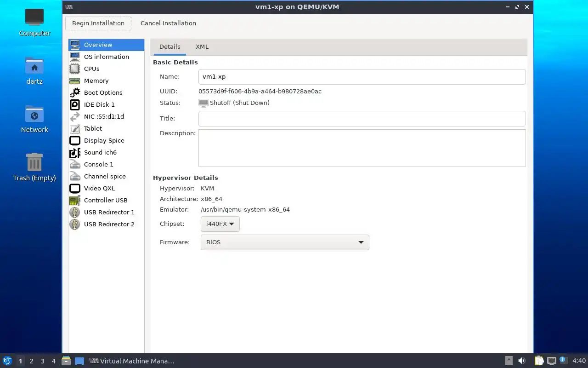Select the Display Spice monitor icon
Screen dimensions: 588x368
click(75, 140)
